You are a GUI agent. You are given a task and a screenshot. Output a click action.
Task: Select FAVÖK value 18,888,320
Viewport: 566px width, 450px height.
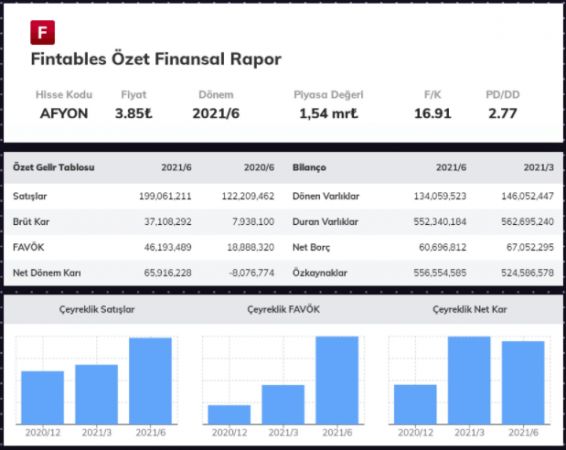(x=251, y=248)
